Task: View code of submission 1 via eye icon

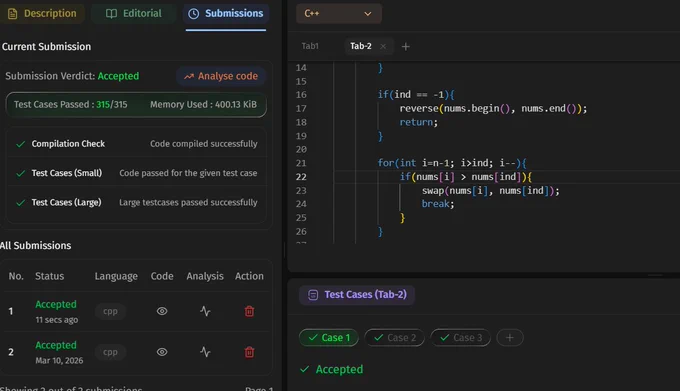Action: pos(162,311)
